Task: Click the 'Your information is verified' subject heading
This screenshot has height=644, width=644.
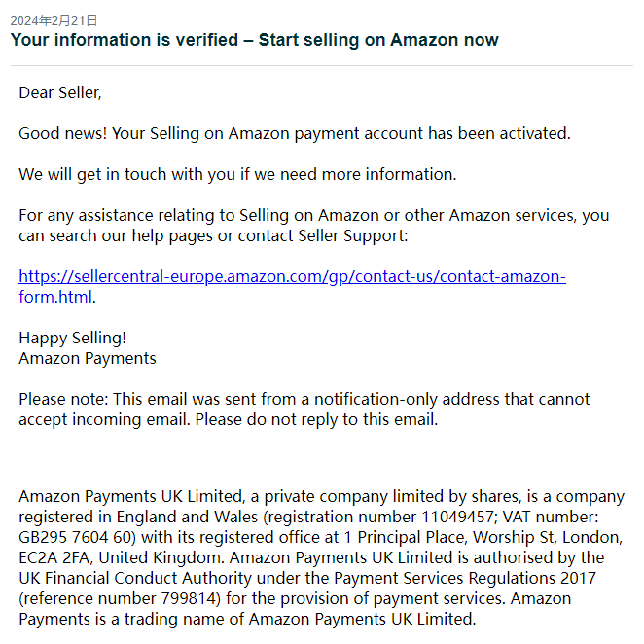Action: point(254,40)
